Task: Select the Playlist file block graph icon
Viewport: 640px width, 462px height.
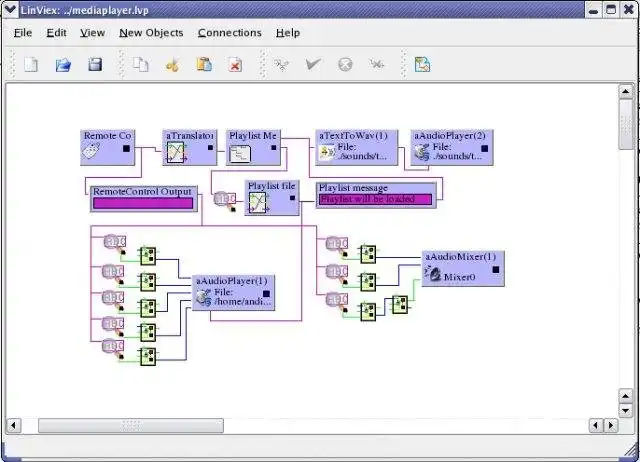Action: pos(258,202)
